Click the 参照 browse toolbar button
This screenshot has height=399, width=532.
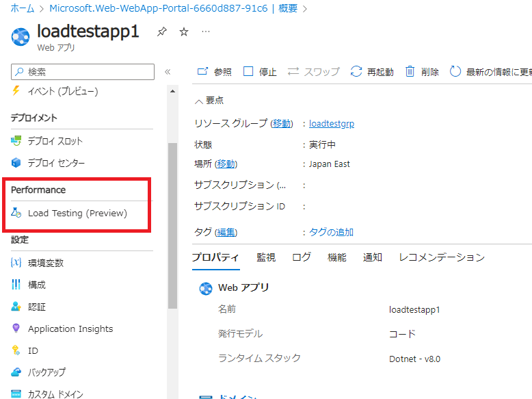pyautogui.click(x=215, y=72)
